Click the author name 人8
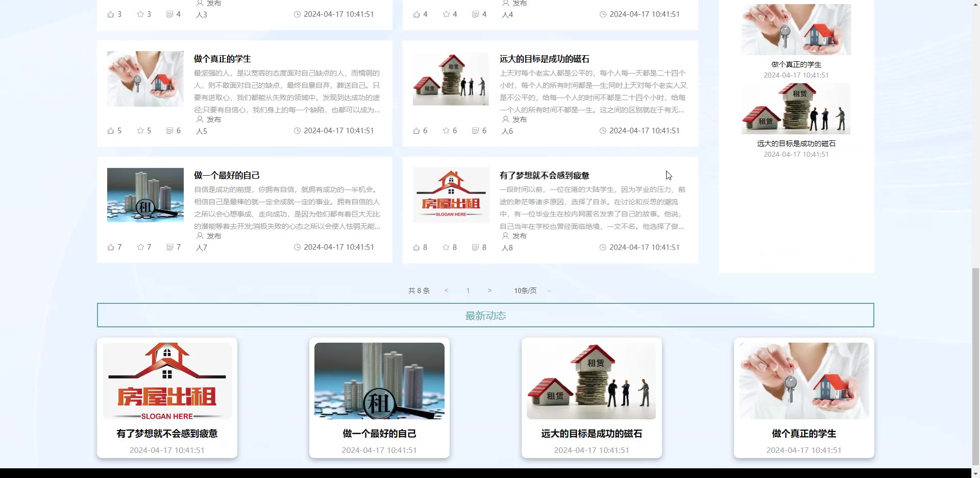The height and width of the screenshot is (478, 980). coord(507,248)
